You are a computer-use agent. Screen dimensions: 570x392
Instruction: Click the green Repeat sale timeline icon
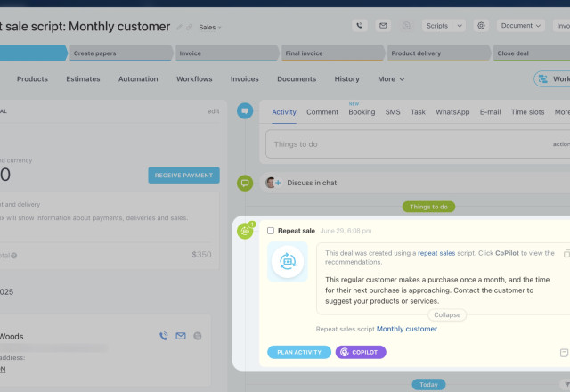coord(246,231)
